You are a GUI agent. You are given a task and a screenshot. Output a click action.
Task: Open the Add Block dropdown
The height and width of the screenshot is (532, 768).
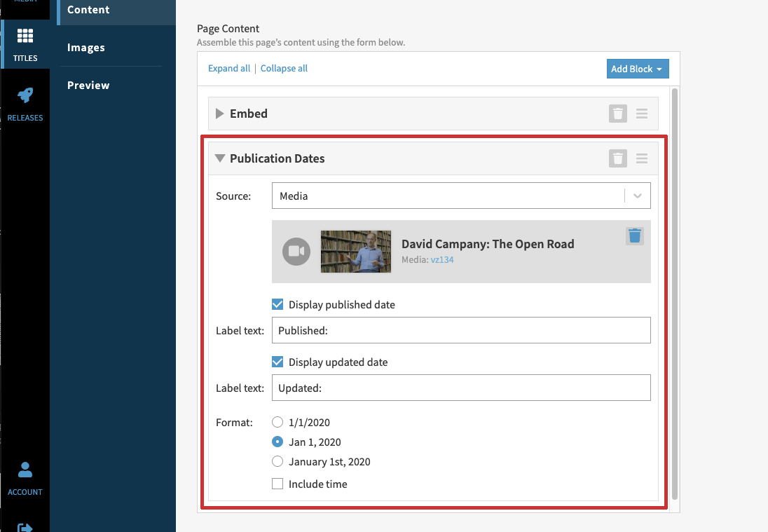point(637,69)
